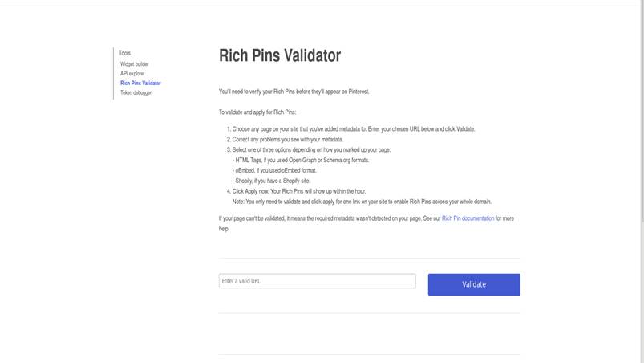Viewport: 644px width, 363px height.
Task: Open the Widget builder tool link
Action: click(x=134, y=64)
